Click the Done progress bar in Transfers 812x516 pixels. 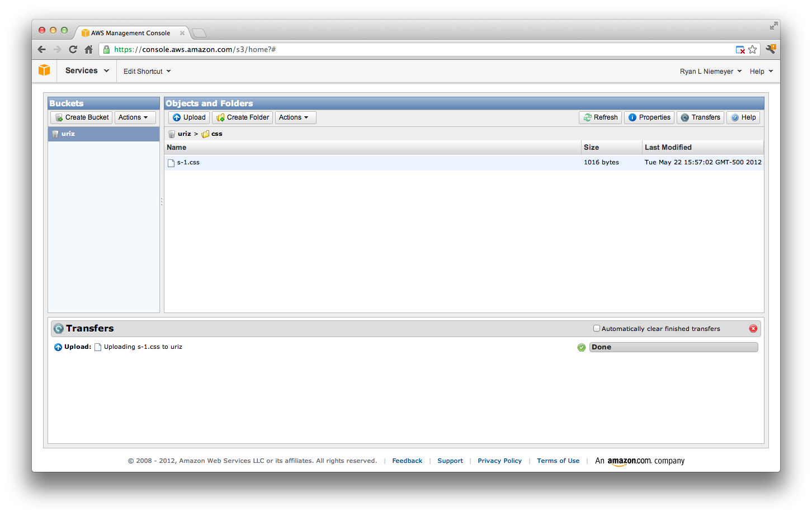[x=673, y=347]
